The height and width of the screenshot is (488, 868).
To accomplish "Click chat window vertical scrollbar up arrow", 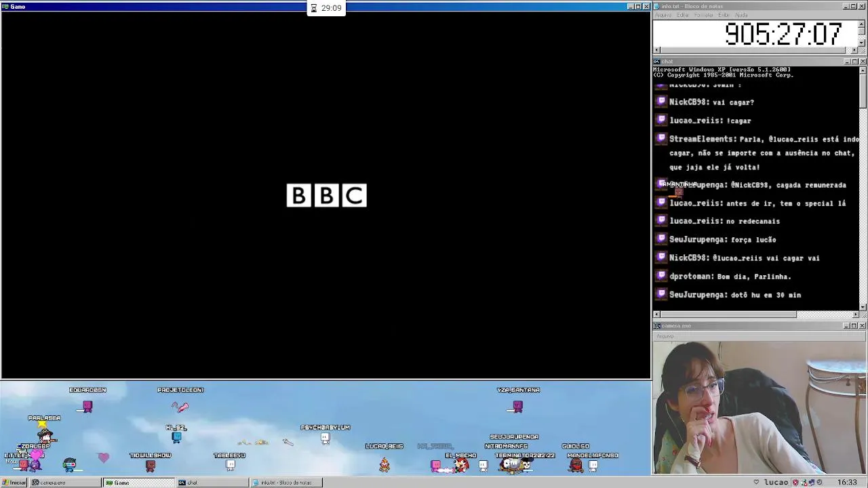I will 863,70.
